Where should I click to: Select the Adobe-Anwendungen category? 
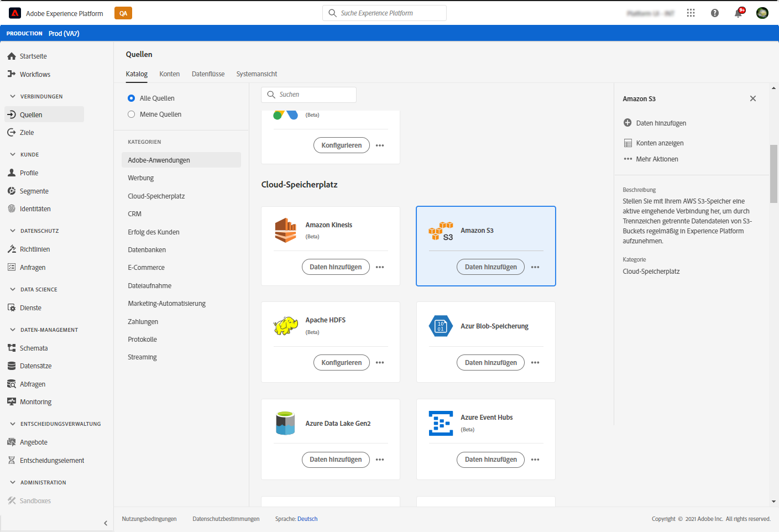[x=181, y=160]
